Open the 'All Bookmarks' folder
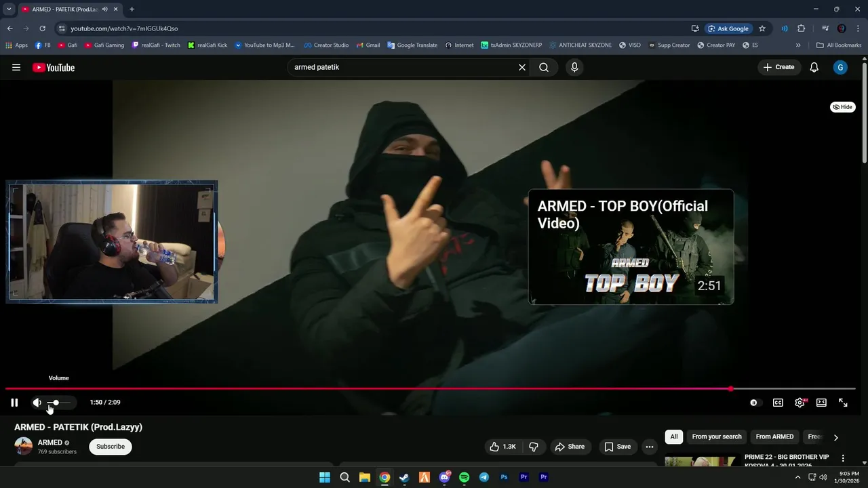The height and width of the screenshot is (488, 868). point(839,45)
